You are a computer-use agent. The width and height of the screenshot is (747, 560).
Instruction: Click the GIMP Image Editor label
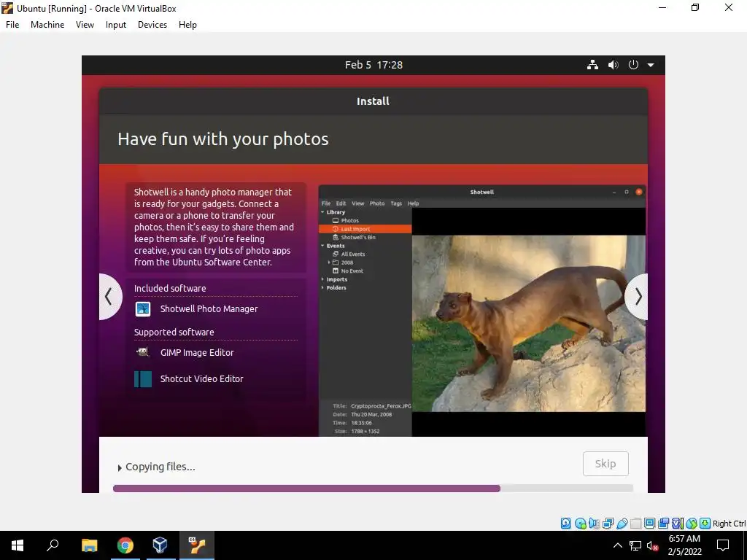pyautogui.click(x=197, y=352)
